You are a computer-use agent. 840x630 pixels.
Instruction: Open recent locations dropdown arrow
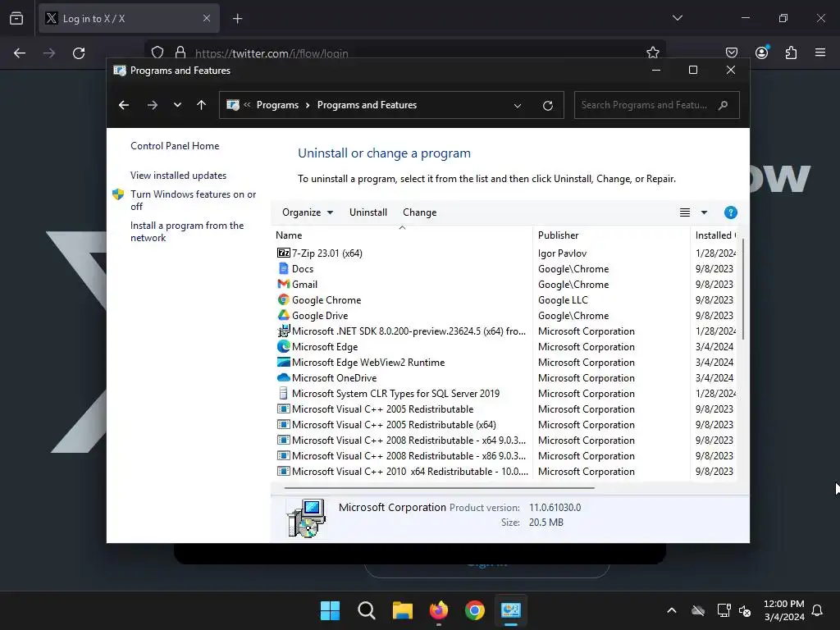tap(177, 105)
